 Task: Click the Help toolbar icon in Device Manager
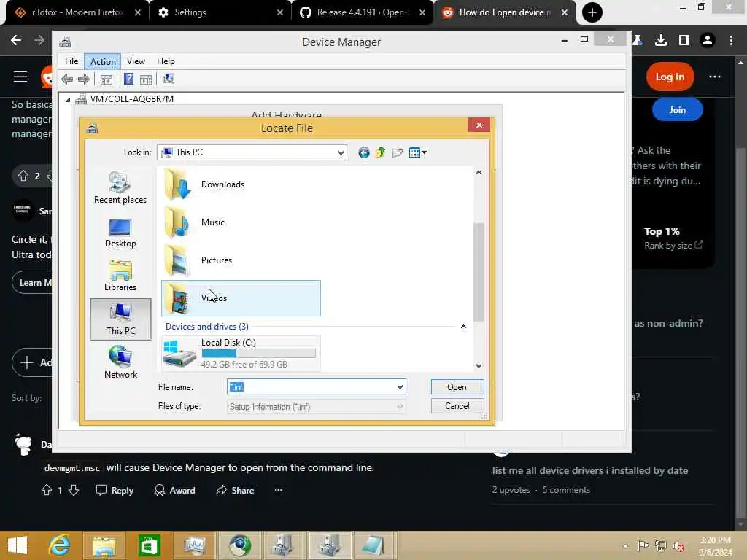(128, 79)
